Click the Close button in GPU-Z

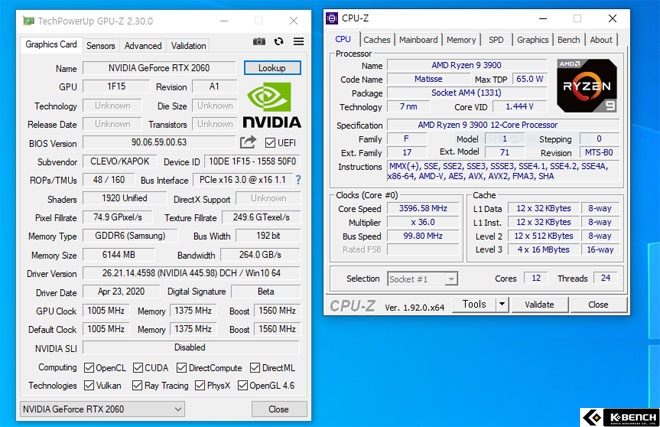pos(279,409)
